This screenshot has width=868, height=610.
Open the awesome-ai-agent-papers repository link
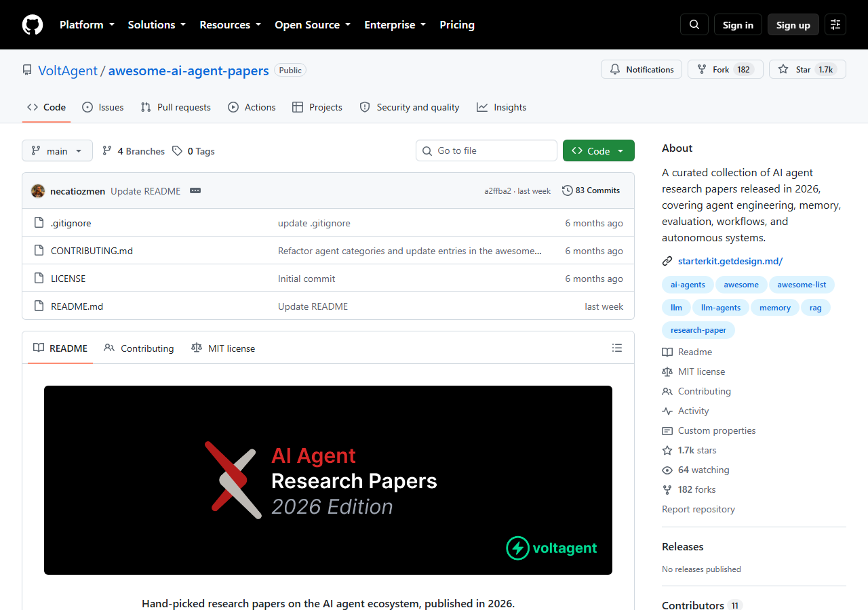pyautogui.click(x=189, y=70)
